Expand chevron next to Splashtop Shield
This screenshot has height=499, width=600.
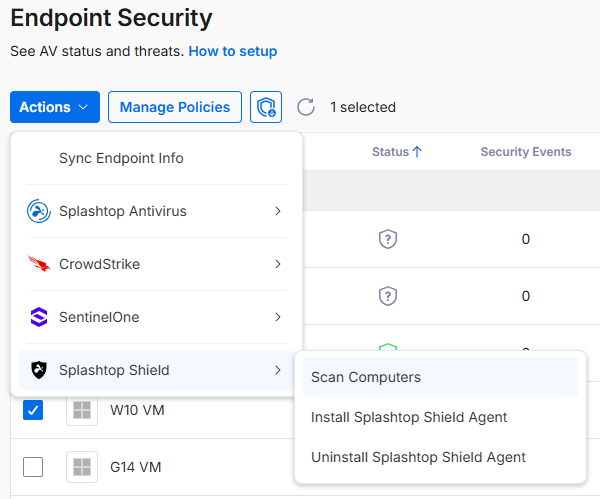(x=278, y=370)
